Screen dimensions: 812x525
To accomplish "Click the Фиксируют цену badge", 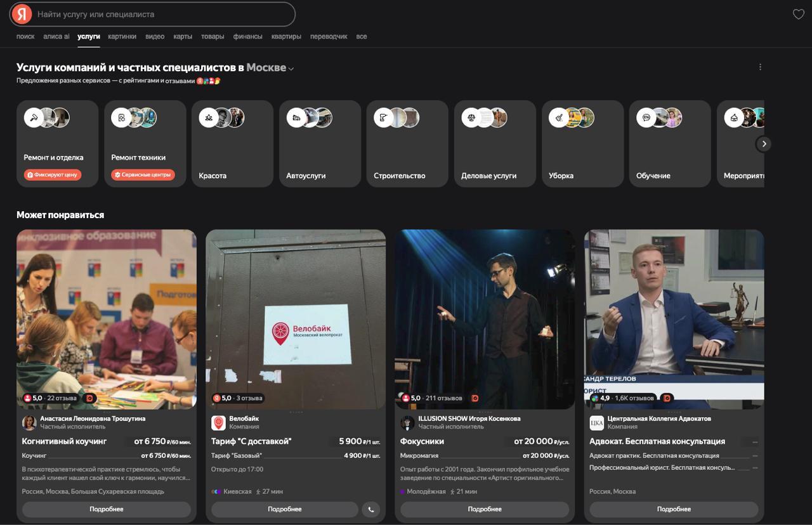I will tap(53, 175).
